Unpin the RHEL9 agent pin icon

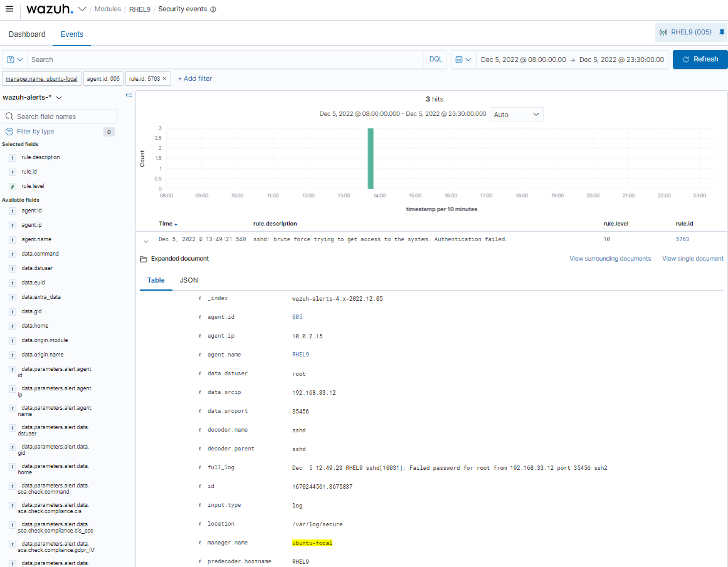(x=722, y=33)
